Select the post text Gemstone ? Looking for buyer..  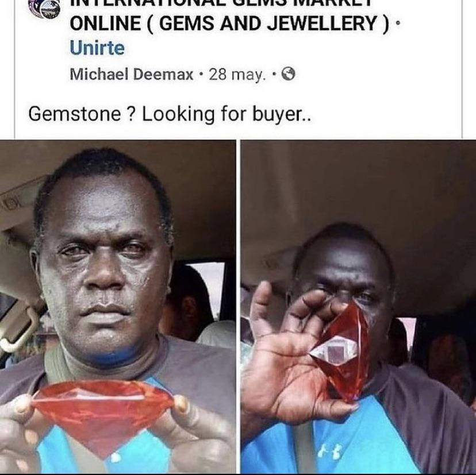pyautogui.click(x=170, y=114)
